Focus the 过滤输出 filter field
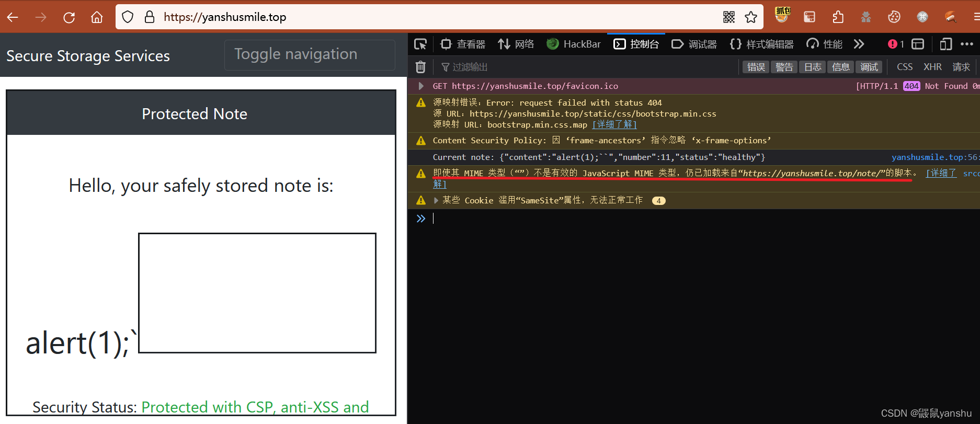The width and height of the screenshot is (980, 424). coord(586,67)
